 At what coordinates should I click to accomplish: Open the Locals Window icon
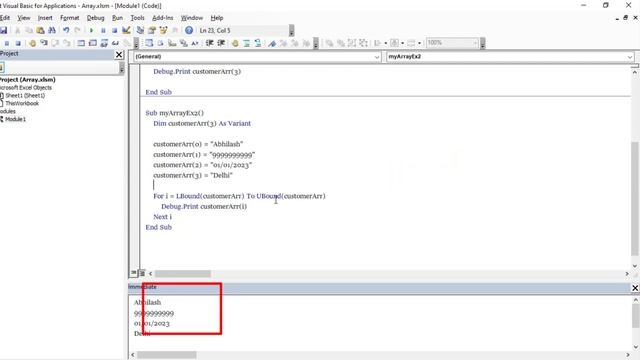point(81,43)
